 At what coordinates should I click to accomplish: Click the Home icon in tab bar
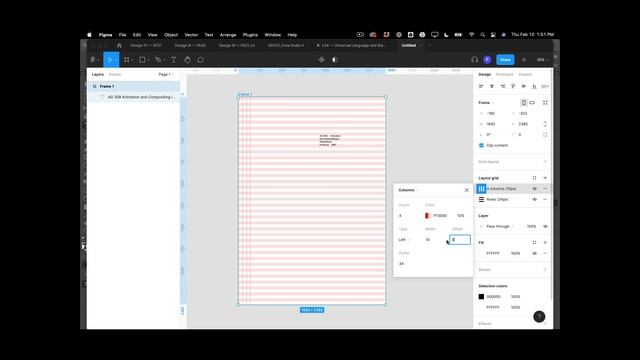(x=119, y=45)
